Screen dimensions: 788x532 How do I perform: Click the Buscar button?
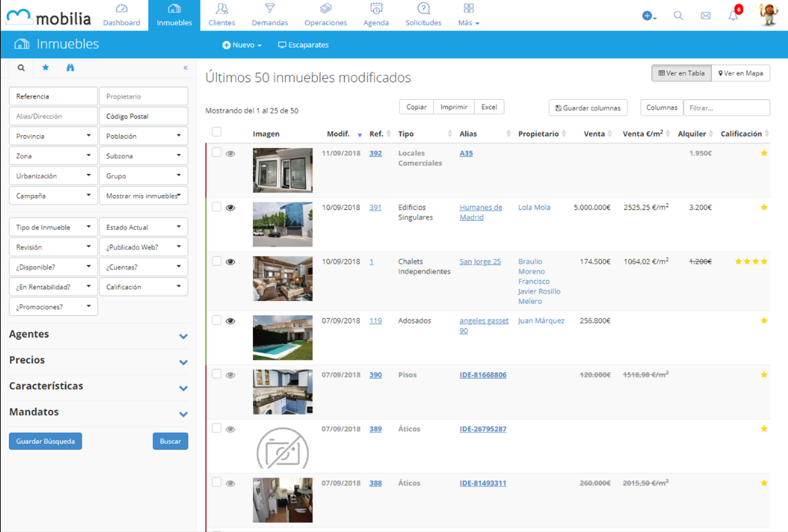[170, 441]
